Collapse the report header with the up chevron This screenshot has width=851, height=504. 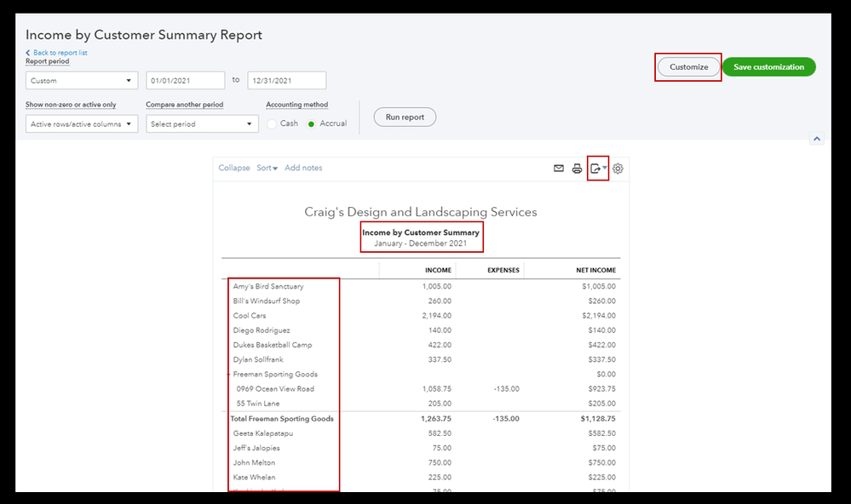817,139
